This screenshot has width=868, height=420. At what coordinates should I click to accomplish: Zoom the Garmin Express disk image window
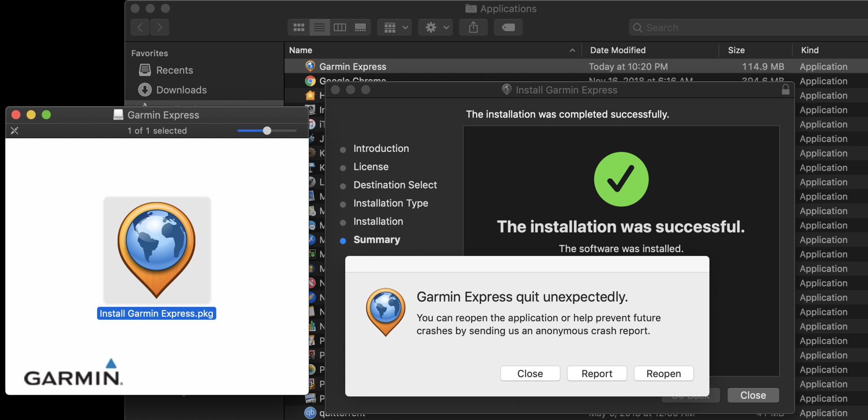(46, 115)
